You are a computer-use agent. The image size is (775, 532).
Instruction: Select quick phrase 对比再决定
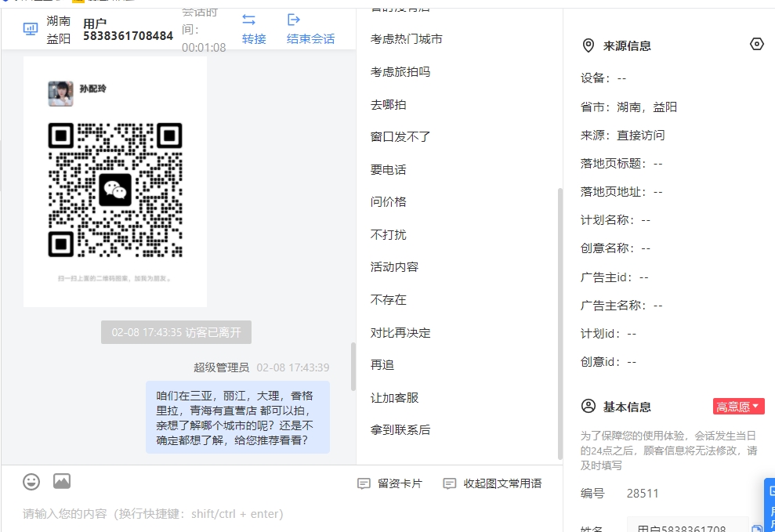[x=400, y=333]
